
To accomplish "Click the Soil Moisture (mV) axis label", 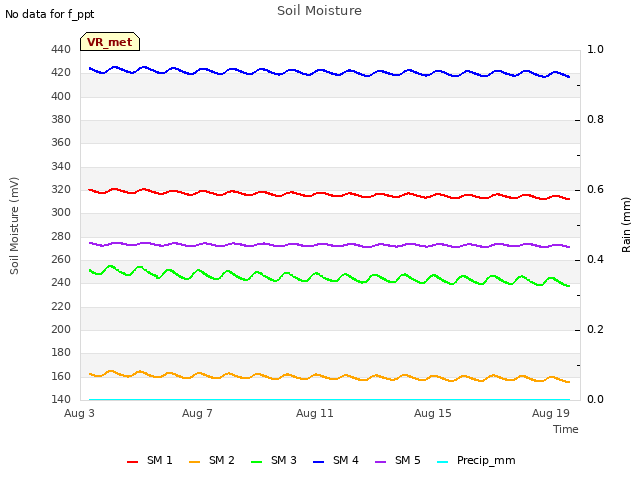I will (14, 226).
